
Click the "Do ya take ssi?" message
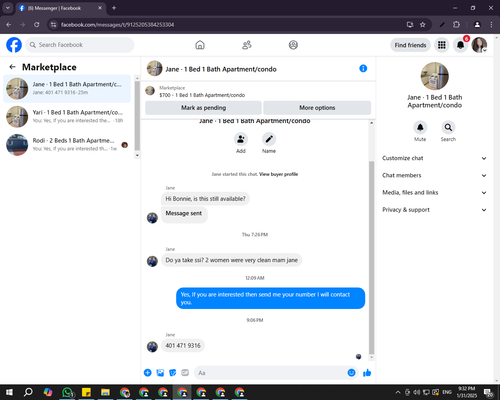point(232,260)
